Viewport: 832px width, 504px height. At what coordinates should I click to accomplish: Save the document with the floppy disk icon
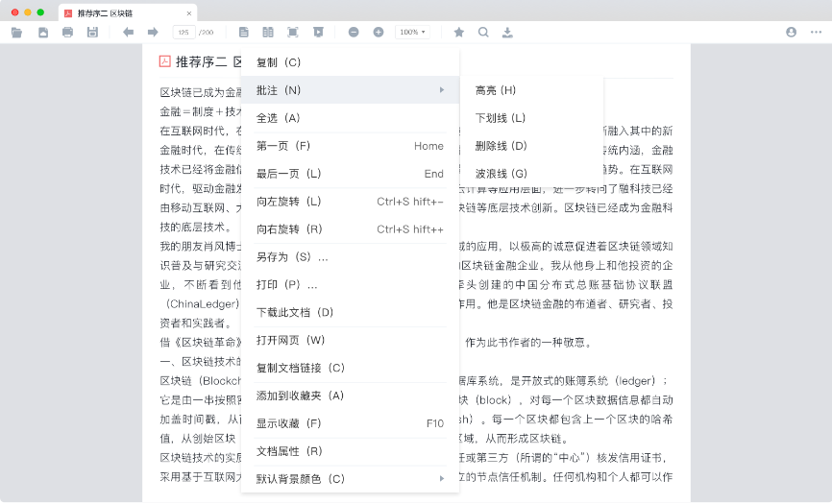point(92,33)
